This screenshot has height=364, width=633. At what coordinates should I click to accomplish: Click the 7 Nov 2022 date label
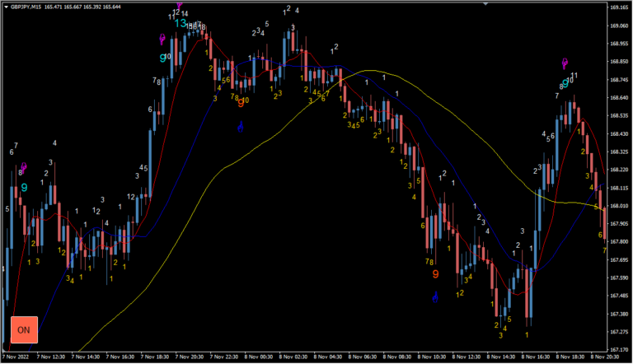pyautogui.click(x=16, y=358)
